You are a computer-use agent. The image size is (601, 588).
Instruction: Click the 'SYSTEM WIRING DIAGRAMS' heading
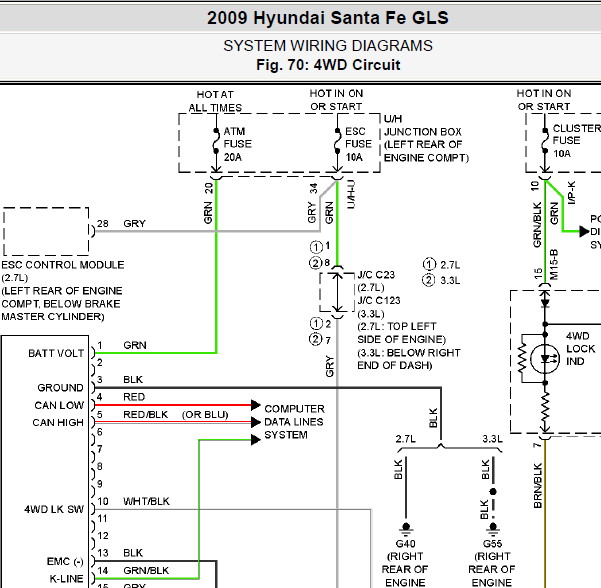[x=328, y=46]
